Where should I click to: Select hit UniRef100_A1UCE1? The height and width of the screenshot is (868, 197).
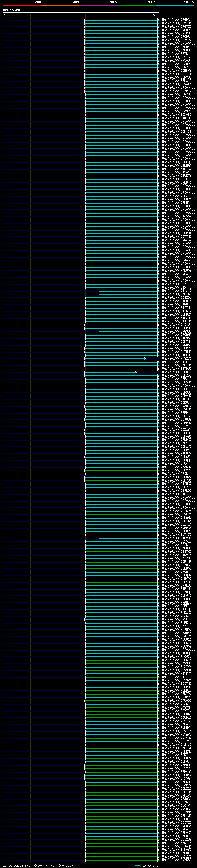(176, 457)
